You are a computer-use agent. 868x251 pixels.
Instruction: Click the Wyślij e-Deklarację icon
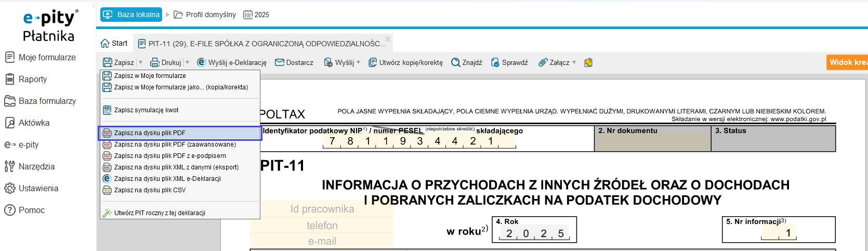202,62
